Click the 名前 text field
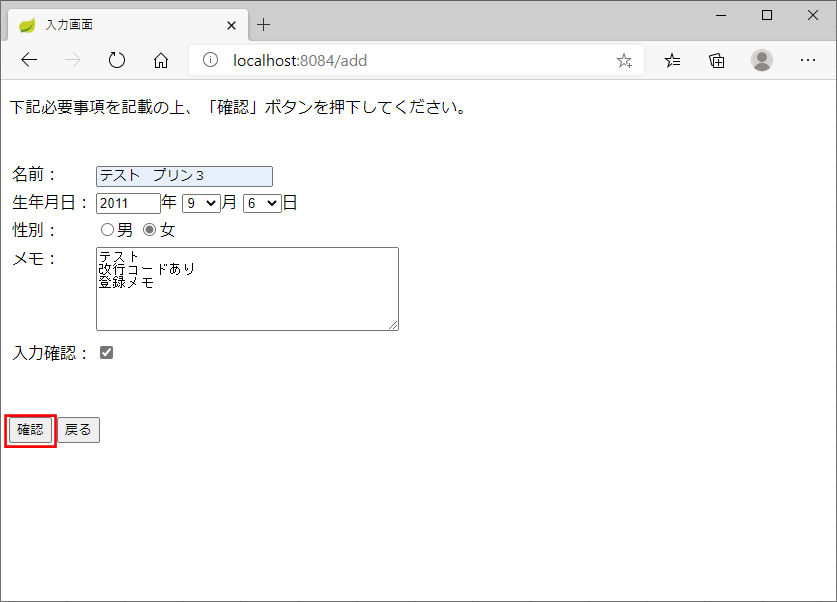This screenshot has height=602, width=837. (184, 176)
